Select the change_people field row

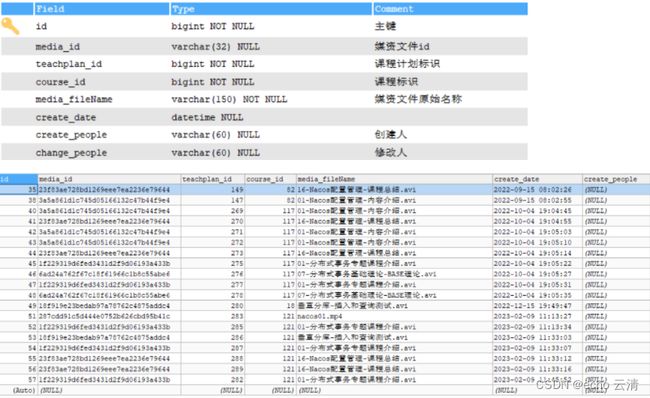coord(264,152)
